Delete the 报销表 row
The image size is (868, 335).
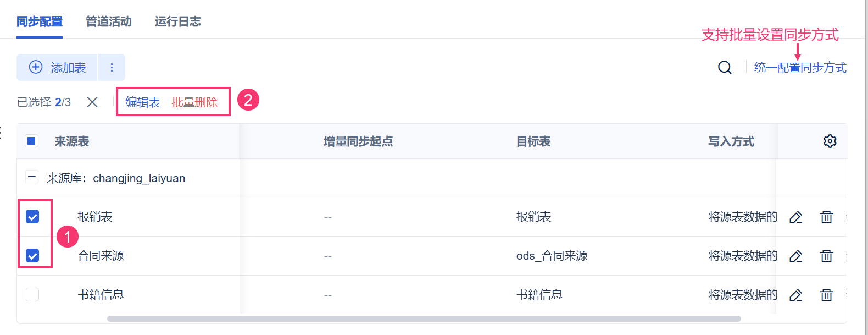pos(826,217)
